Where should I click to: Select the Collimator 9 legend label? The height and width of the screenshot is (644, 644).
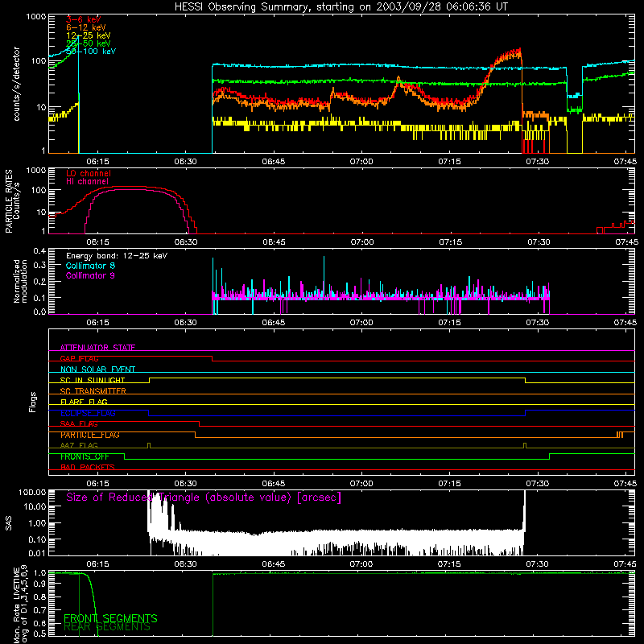click(90, 275)
